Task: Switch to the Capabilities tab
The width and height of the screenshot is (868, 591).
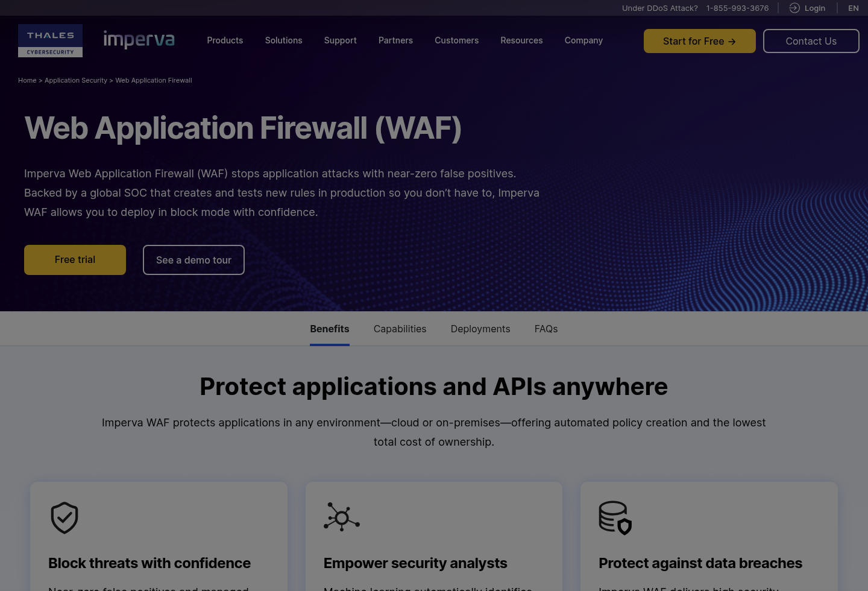Action: point(400,329)
